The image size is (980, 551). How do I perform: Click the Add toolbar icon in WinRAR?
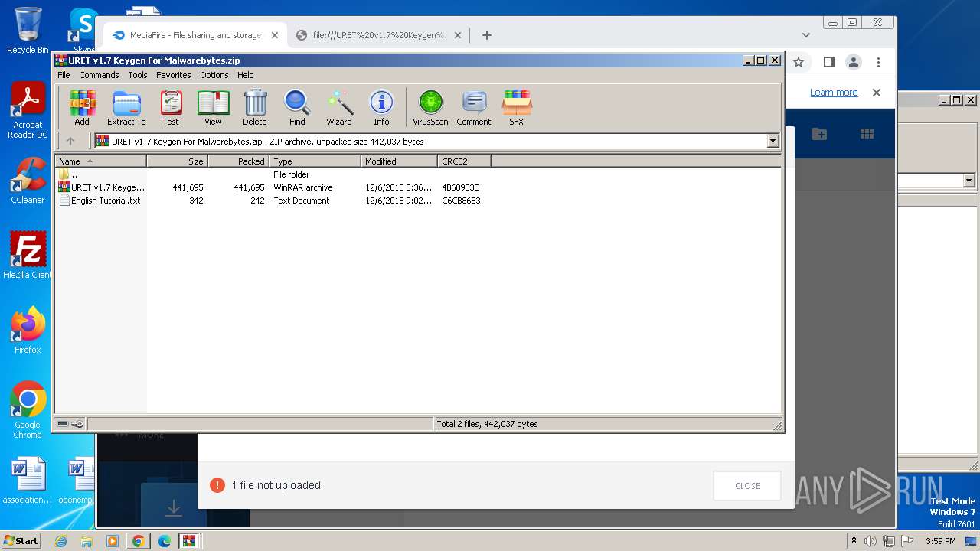(x=82, y=107)
